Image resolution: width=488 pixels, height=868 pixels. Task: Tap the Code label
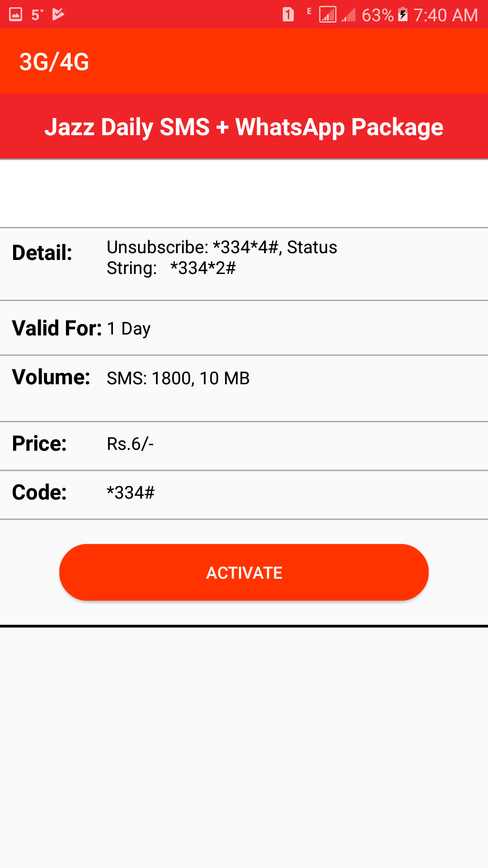coord(39,492)
